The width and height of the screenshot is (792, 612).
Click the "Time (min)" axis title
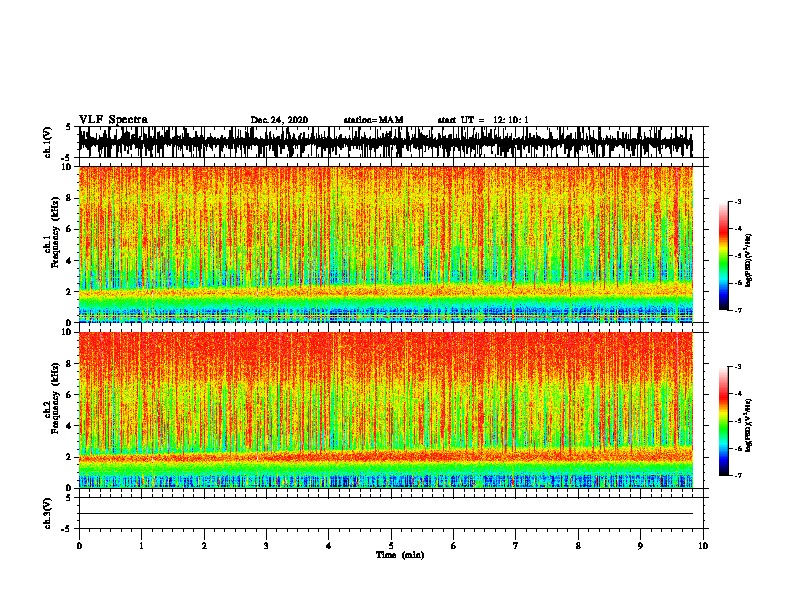[x=400, y=555]
